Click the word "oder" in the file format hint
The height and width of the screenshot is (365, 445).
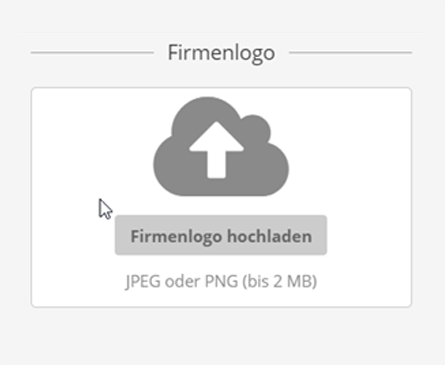183,282
